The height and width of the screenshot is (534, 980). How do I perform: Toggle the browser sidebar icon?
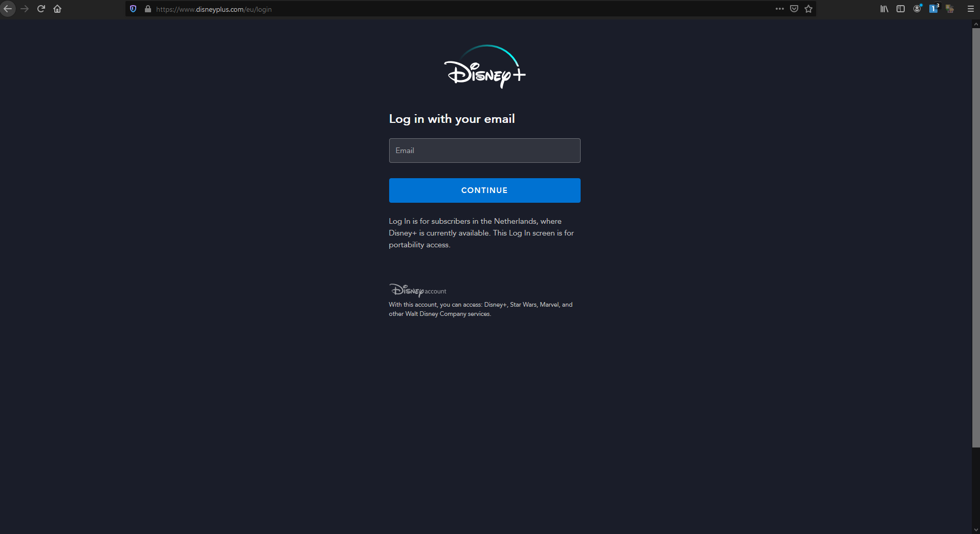(900, 9)
